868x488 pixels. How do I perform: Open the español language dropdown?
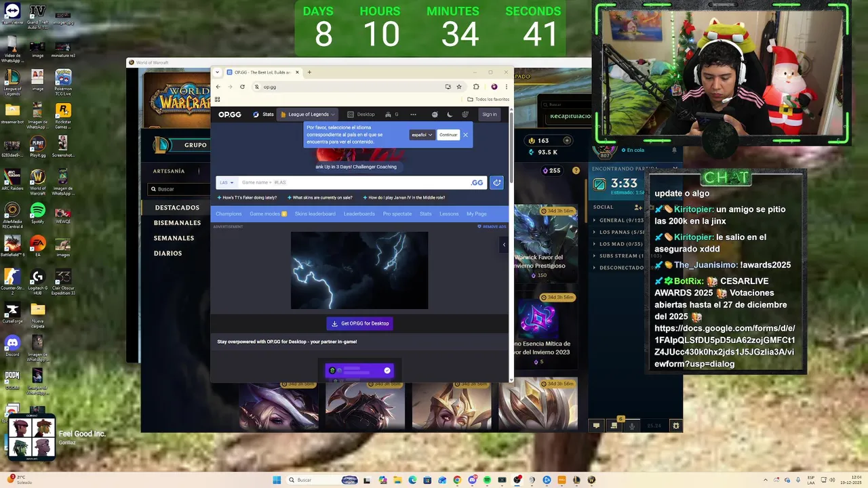click(x=422, y=135)
